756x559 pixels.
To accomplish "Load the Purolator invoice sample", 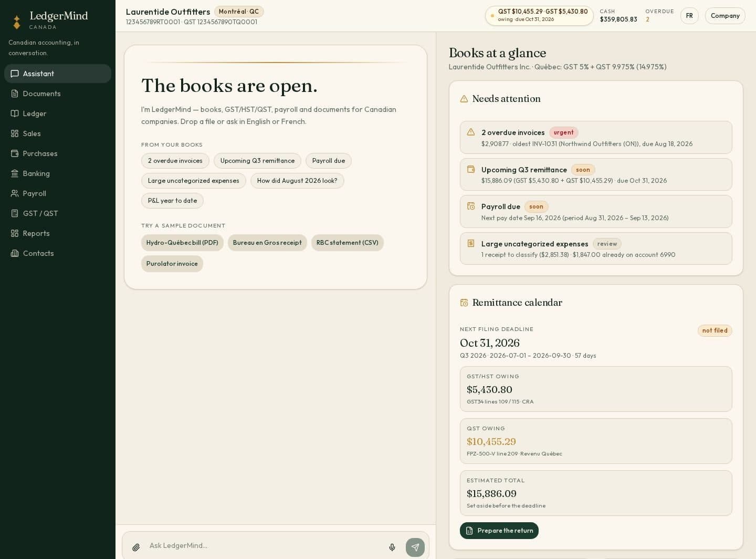I will (172, 264).
